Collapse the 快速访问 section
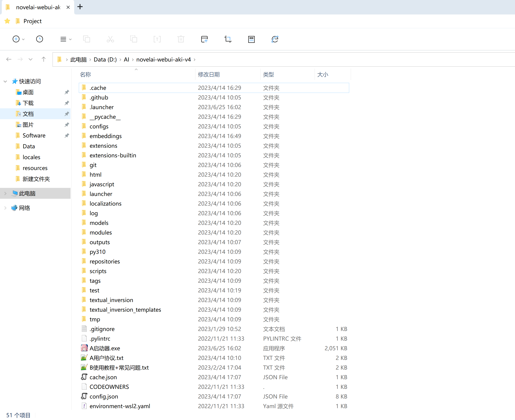The image size is (515, 420). [x=5, y=81]
